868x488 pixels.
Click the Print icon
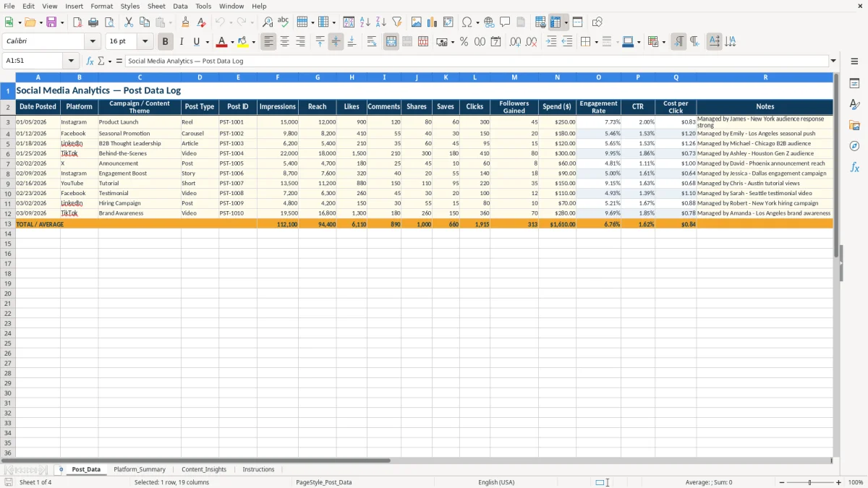click(x=93, y=22)
